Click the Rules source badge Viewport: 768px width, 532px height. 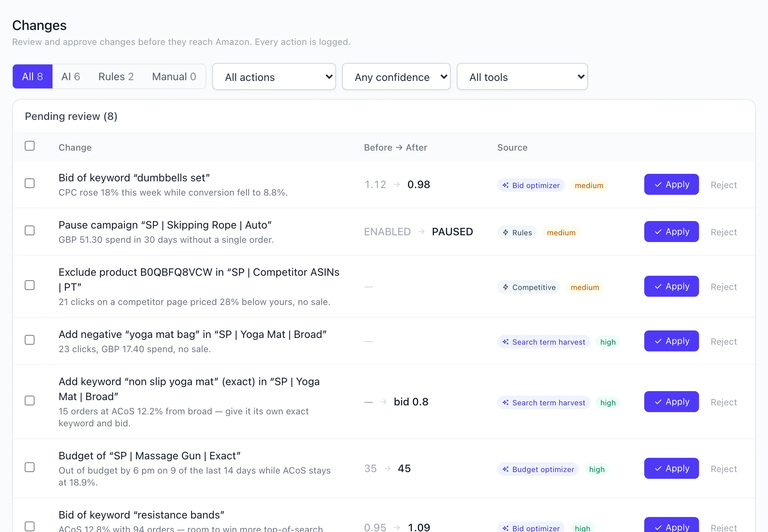[x=517, y=232]
